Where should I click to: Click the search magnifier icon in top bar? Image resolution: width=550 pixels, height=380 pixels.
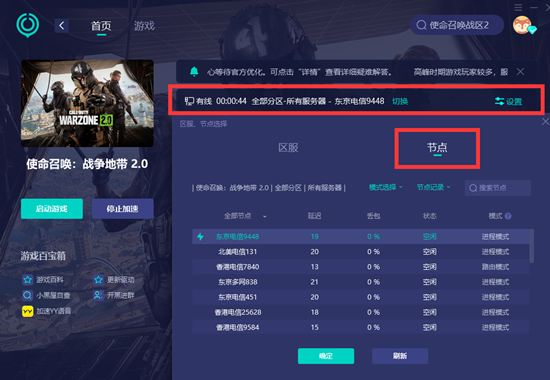tap(421, 25)
